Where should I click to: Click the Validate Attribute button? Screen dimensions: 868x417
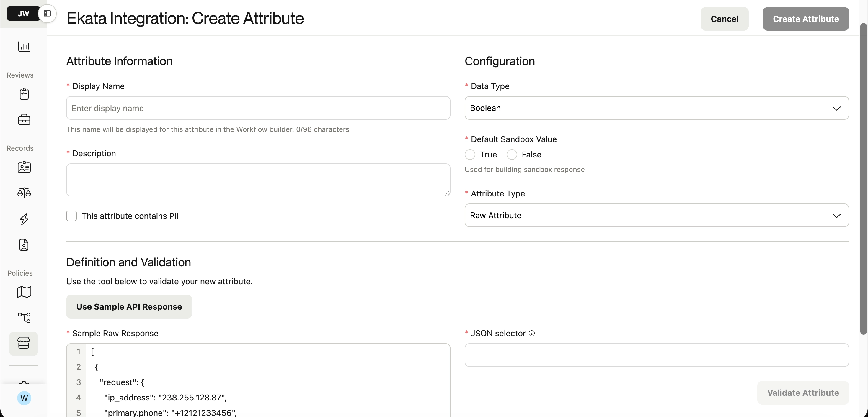click(x=803, y=393)
